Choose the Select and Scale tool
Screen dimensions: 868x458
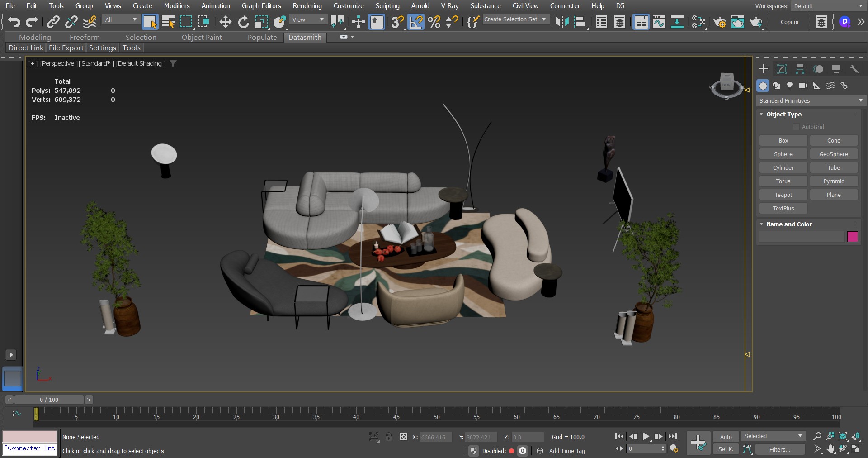pyautogui.click(x=261, y=22)
